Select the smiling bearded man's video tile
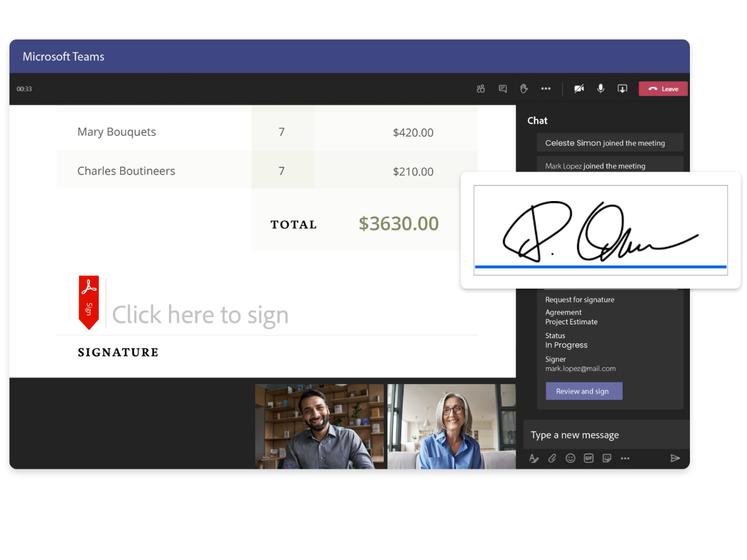 (x=319, y=427)
